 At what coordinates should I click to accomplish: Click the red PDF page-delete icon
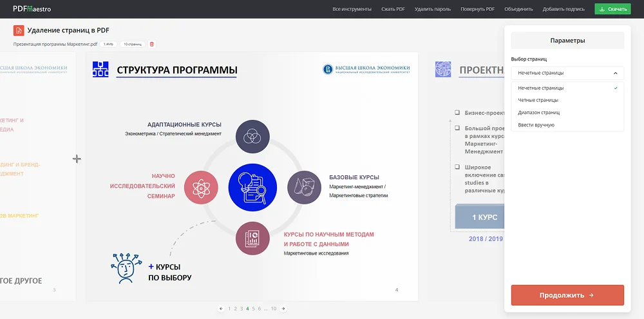coord(19,30)
